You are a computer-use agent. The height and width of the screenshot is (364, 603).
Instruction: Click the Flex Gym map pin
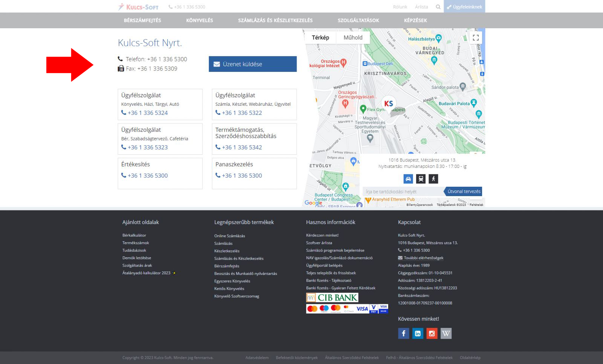point(363,109)
